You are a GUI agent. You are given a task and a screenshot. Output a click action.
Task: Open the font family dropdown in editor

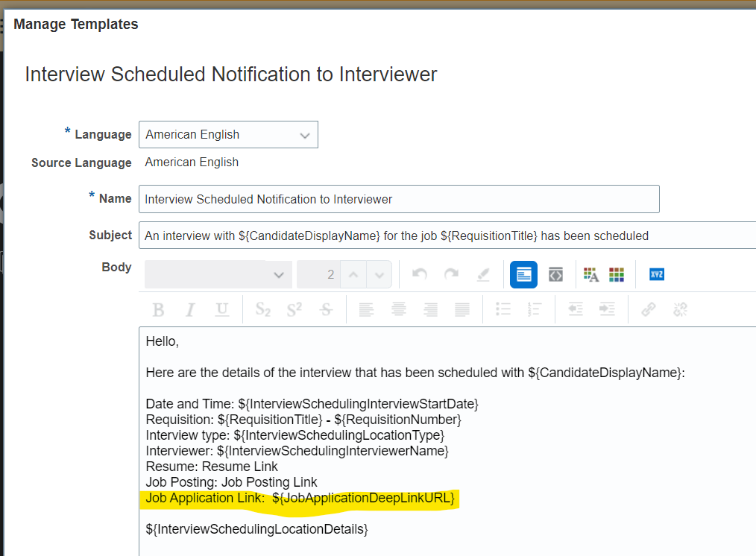click(218, 274)
